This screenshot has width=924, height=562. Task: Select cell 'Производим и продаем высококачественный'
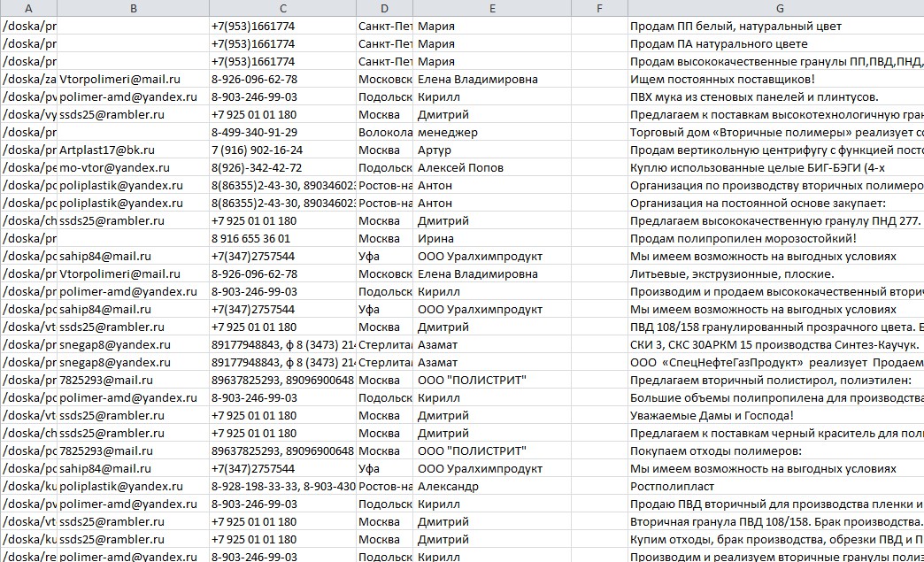coord(776,291)
